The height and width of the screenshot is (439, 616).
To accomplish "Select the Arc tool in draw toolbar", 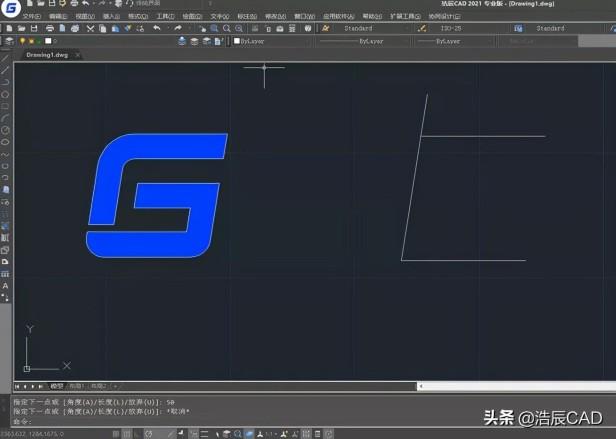I will click(x=5, y=118).
